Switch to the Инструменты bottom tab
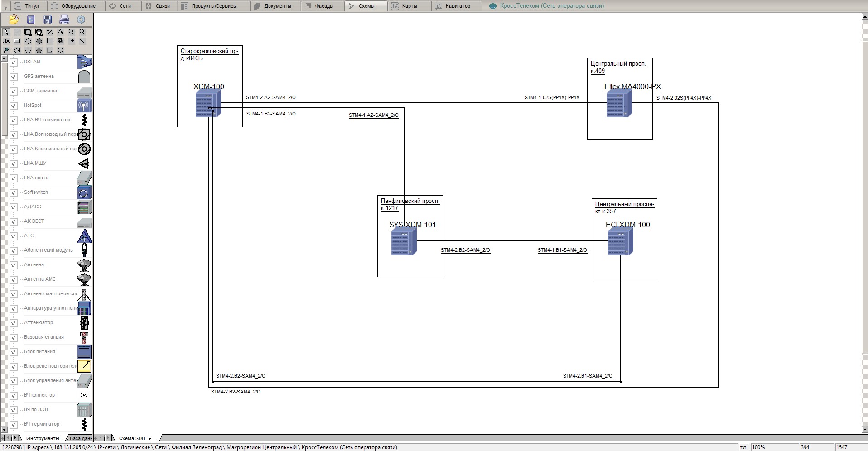Screen dimensions: 868x451 (43, 438)
